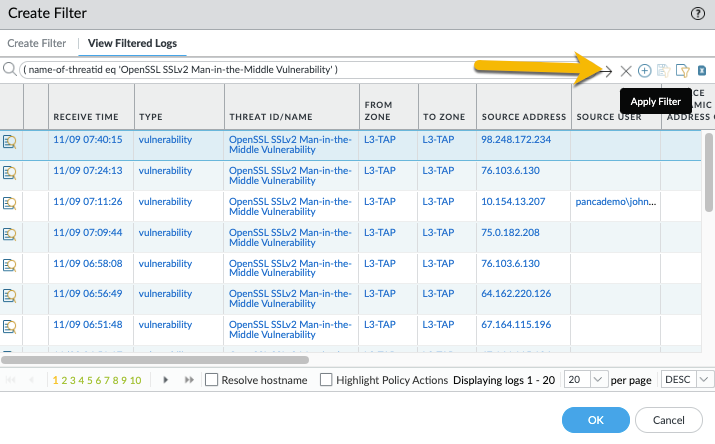Open the logs per page dropdown
The image size is (715, 444).
(x=598, y=380)
